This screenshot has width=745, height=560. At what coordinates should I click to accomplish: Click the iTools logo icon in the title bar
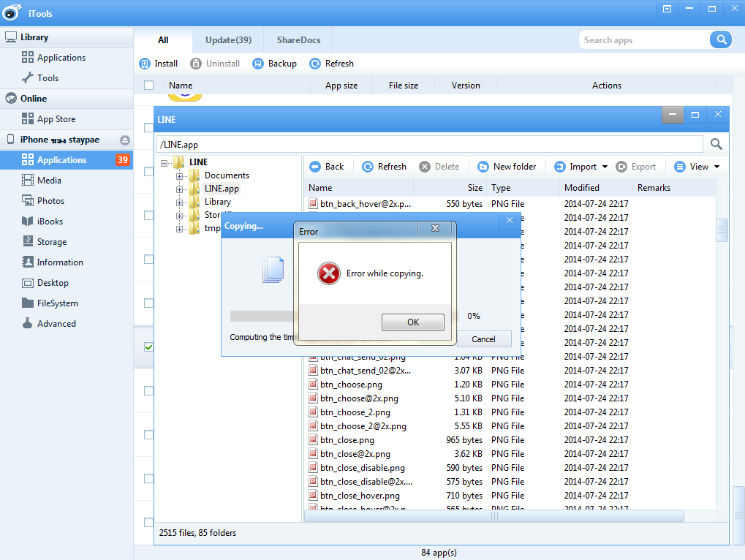pyautogui.click(x=12, y=13)
